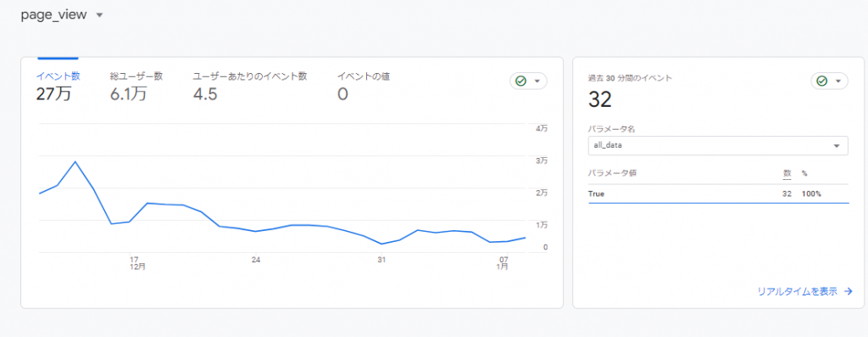
Task: Expand the realtime card status dropdown arrow
Action: tap(838, 81)
